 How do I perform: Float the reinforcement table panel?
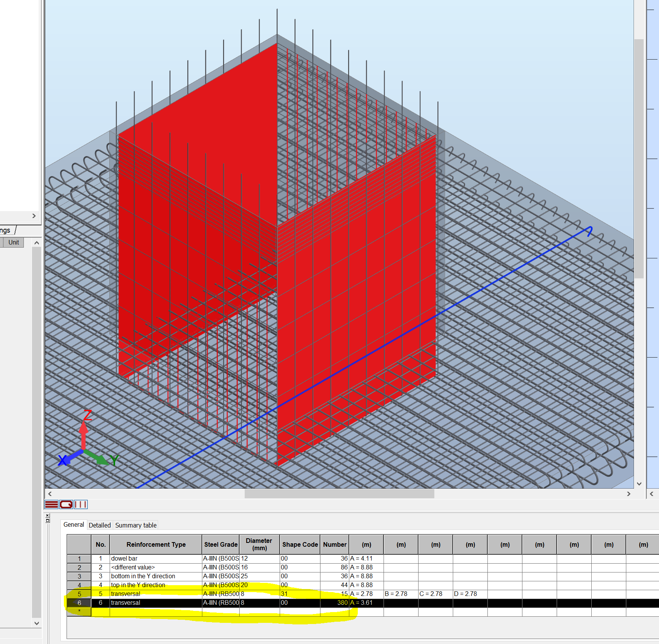pyautogui.click(x=47, y=520)
